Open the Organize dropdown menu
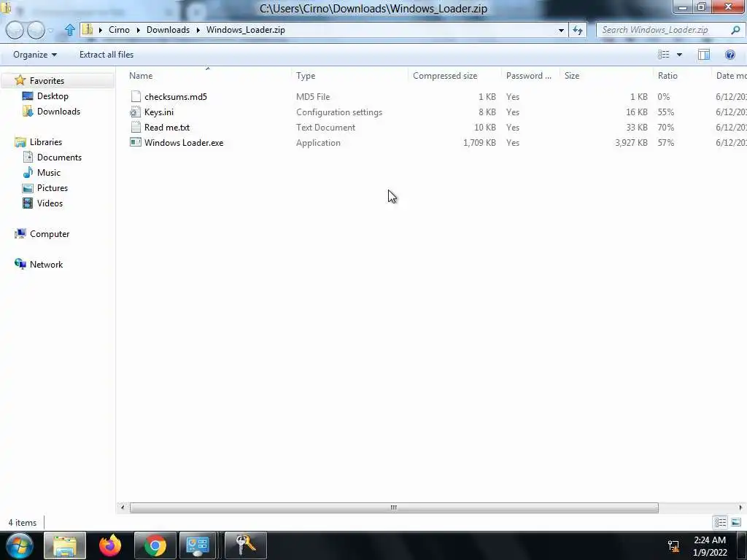 [35, 55]
